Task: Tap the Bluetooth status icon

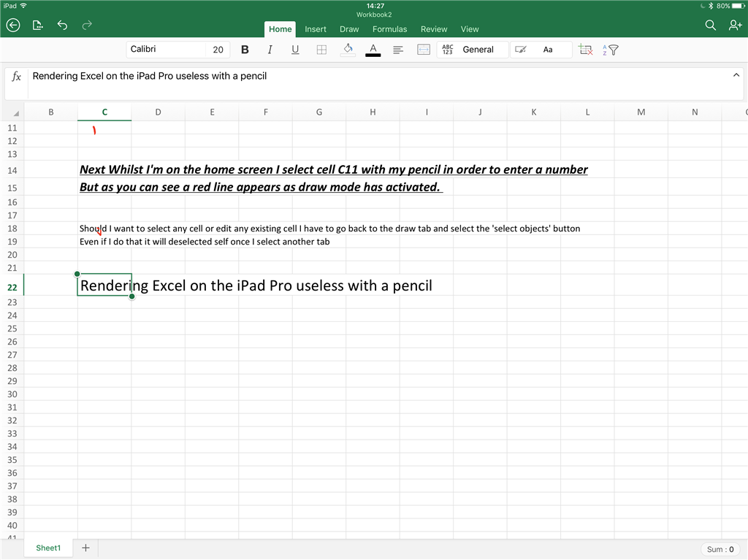Action: tap(711, 6)
